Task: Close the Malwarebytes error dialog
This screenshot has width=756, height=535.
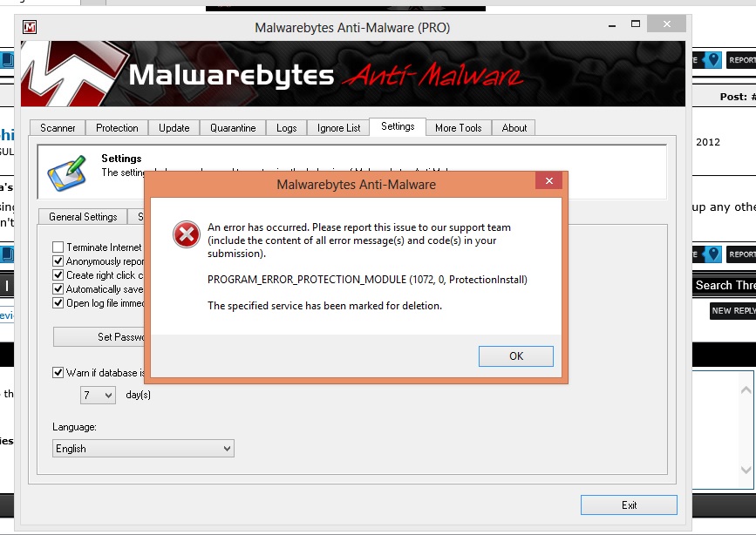Action: (548, 180)
